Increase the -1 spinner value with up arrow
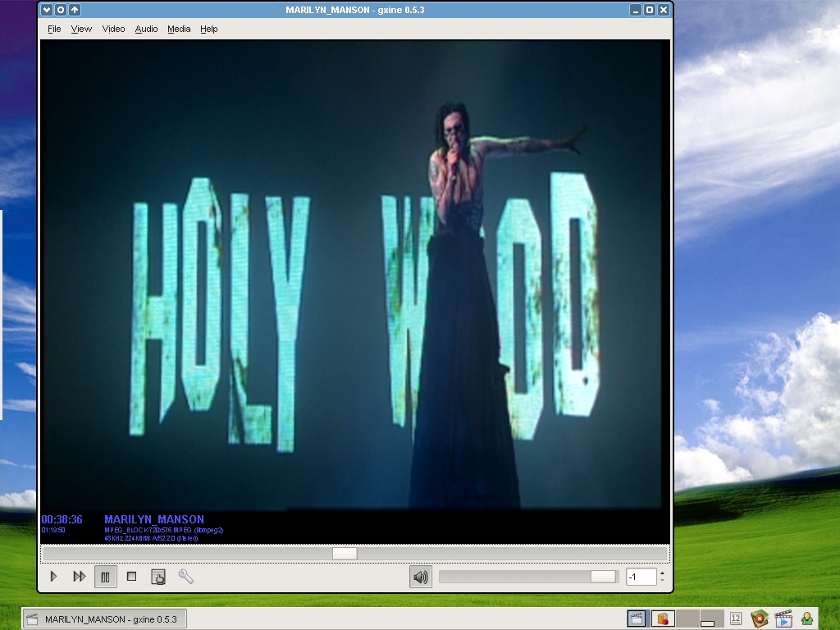840x630 pixels. click(663, 573)
